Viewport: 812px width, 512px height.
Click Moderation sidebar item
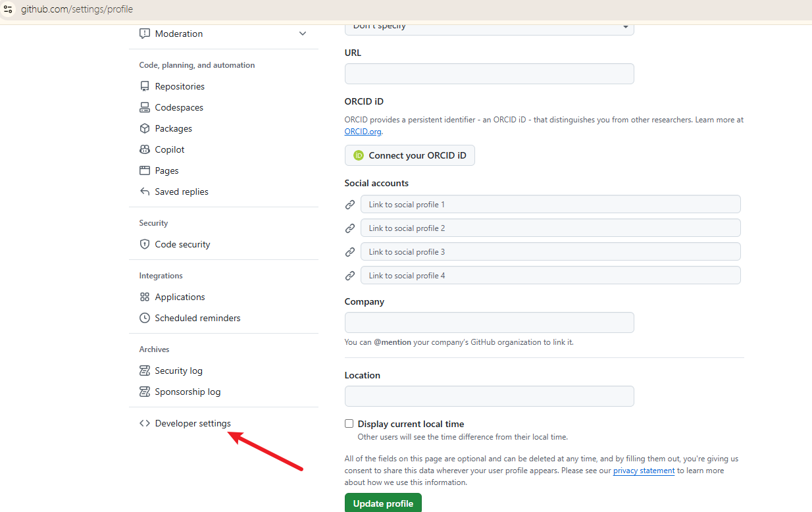(x=224, y=34)
